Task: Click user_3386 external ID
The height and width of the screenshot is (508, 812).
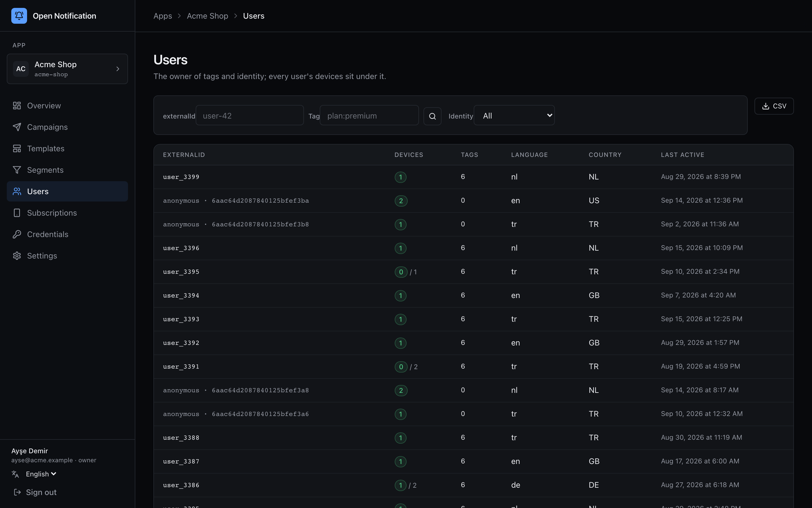Action: pyautogui.click(x=181, y=485)
